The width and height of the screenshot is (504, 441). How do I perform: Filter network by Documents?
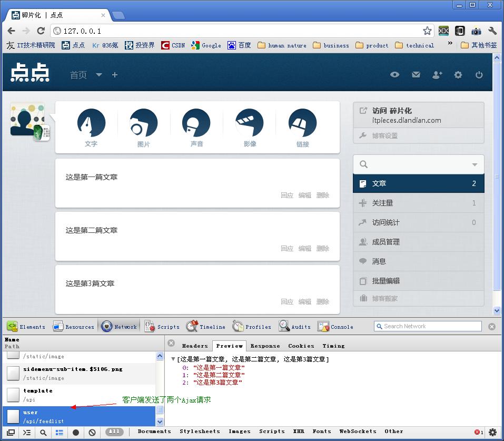[x=154, y=432]
